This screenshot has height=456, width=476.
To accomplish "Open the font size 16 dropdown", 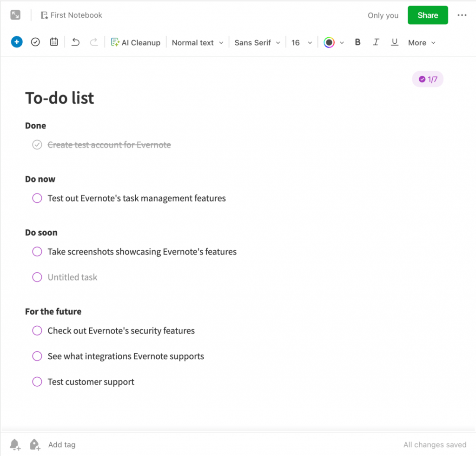I will [x=301, y=42].
